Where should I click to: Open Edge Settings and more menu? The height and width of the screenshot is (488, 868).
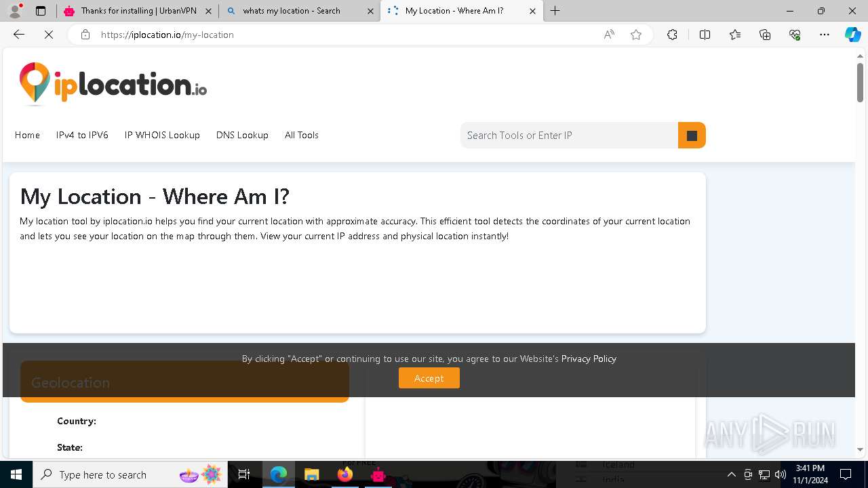point(825,35)
